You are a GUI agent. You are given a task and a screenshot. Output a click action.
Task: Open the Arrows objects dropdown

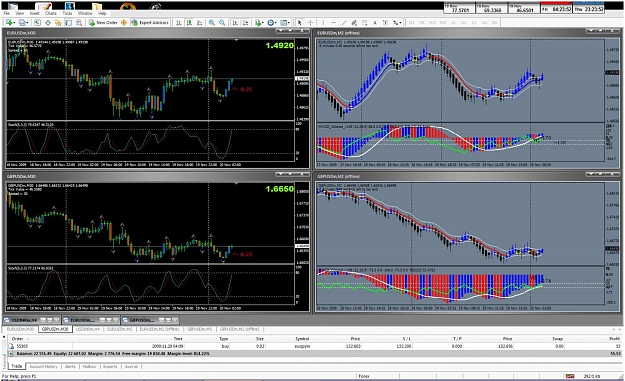397,23
